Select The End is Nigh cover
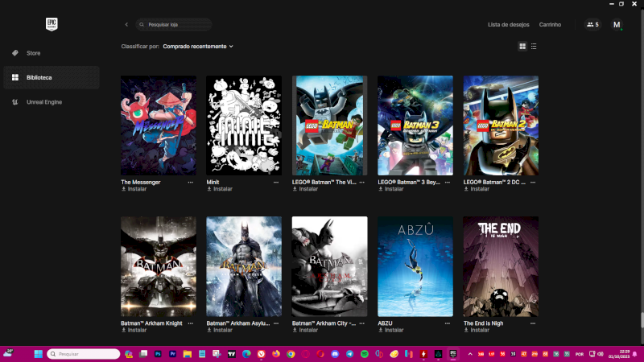 point(501,266)
